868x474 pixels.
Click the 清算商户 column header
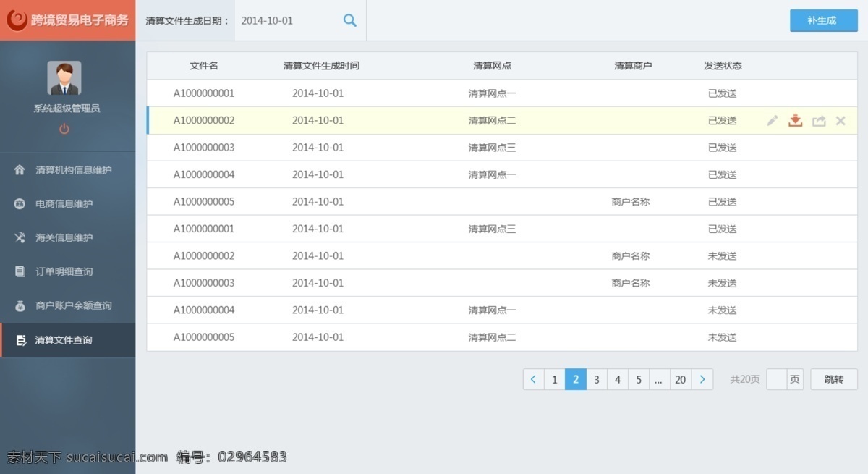(633, 66)
